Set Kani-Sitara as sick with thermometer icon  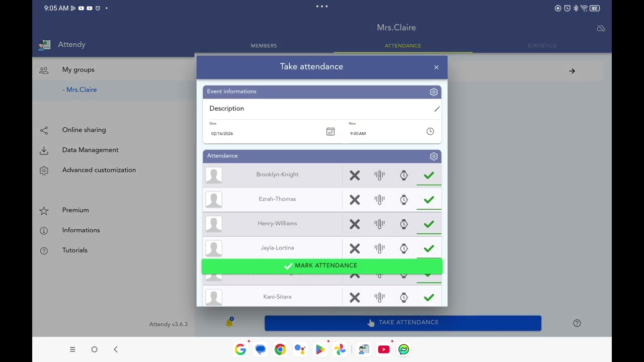379,297
